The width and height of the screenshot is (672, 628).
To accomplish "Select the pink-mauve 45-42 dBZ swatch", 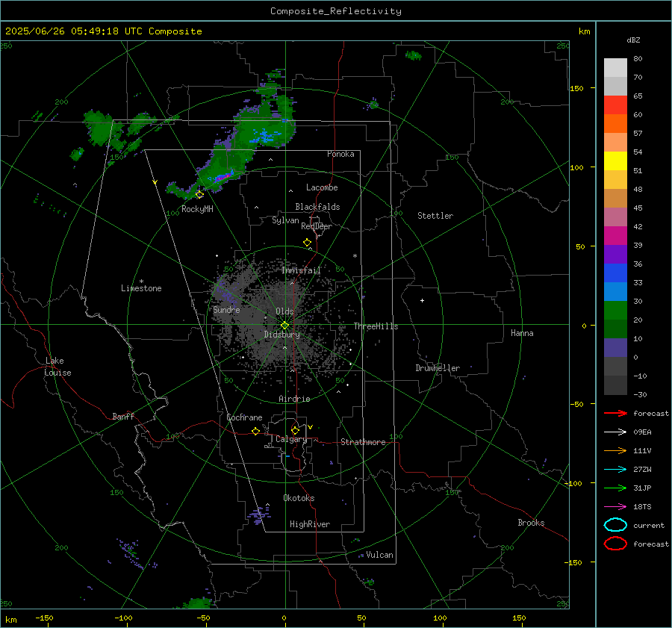I will [615, 217].
